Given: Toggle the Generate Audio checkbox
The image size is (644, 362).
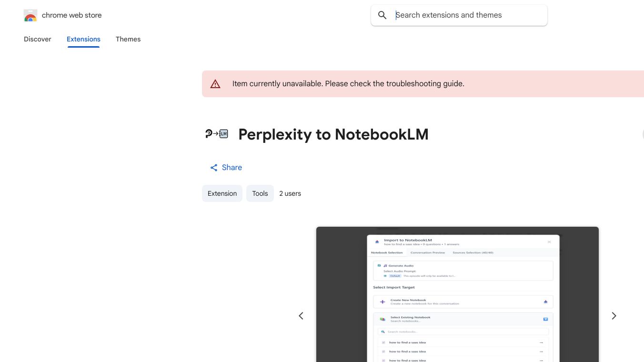Looking at the screenshot, I should (379, 266).
